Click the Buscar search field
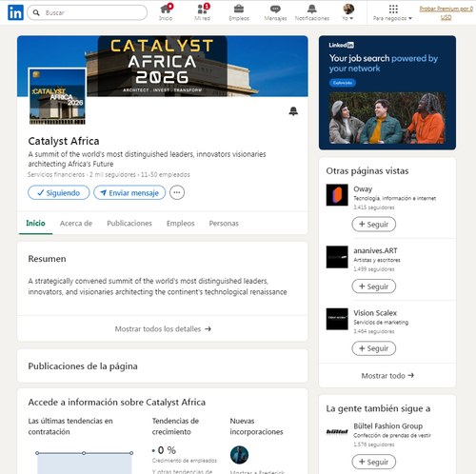The height and width of the screenshot is (474, 476). coord(88,12)
